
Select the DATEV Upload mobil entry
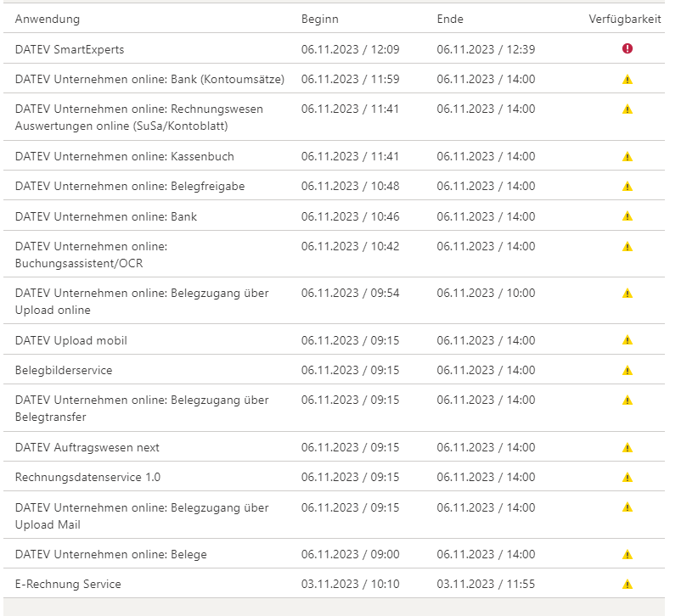(x=71, y=340)
